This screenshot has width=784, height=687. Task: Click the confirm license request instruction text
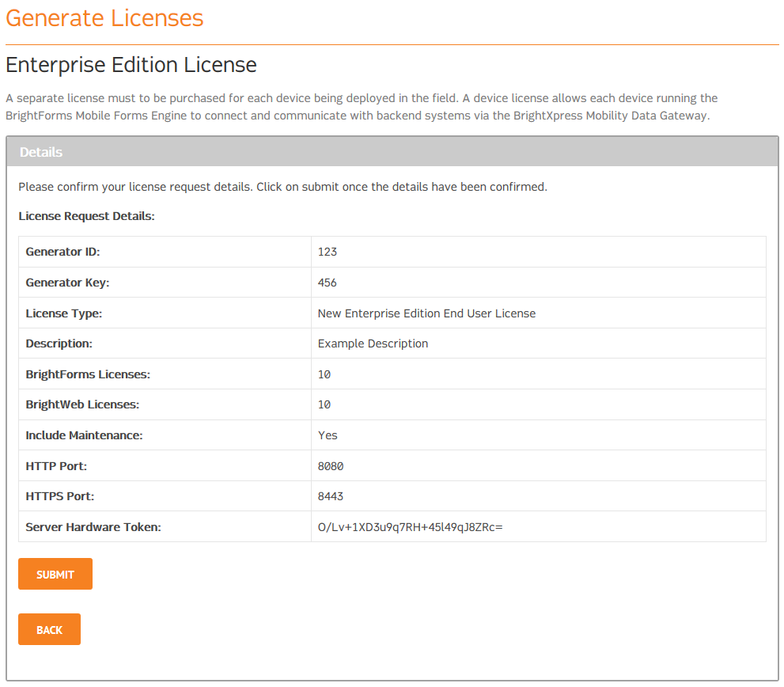coord(282,188)
